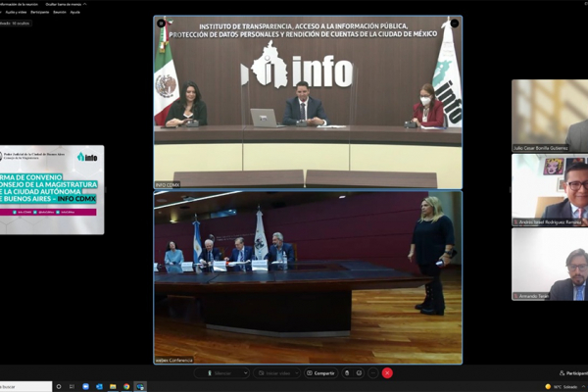Open the Reunión menu
Screen dimensions: 588x392
click(60, 12)
